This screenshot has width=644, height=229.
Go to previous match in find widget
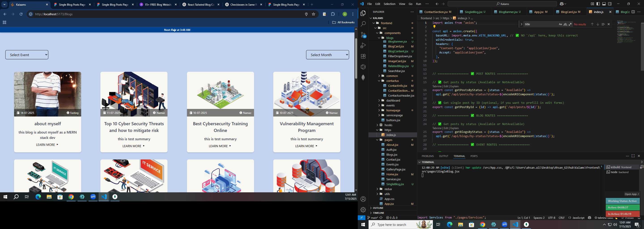[x=592, y=24]
